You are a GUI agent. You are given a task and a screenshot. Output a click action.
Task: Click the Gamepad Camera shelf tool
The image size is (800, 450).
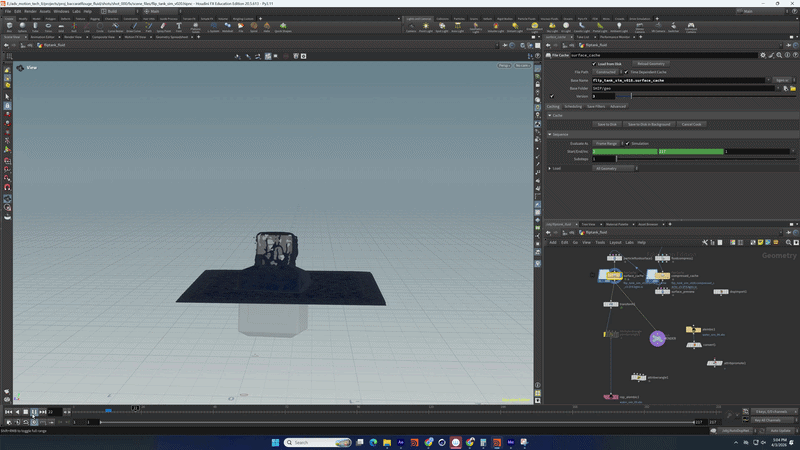(x=690, y=27)
